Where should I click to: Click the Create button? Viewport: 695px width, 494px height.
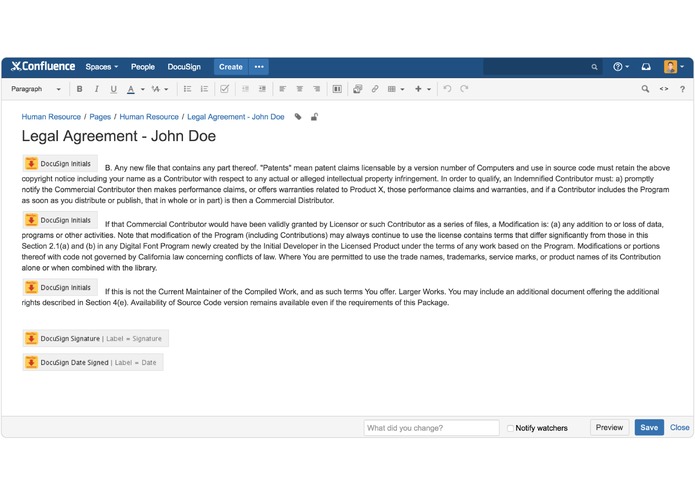coord(231,67)
